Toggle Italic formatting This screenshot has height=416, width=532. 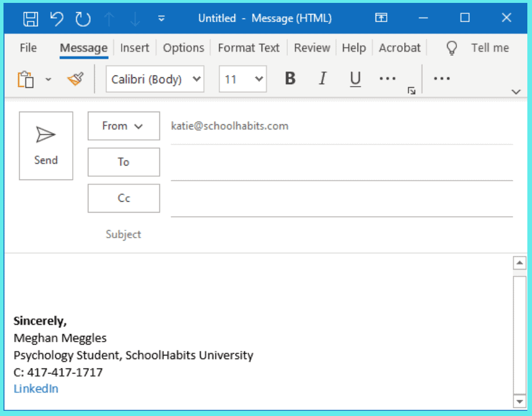click(x=323, y=78)
